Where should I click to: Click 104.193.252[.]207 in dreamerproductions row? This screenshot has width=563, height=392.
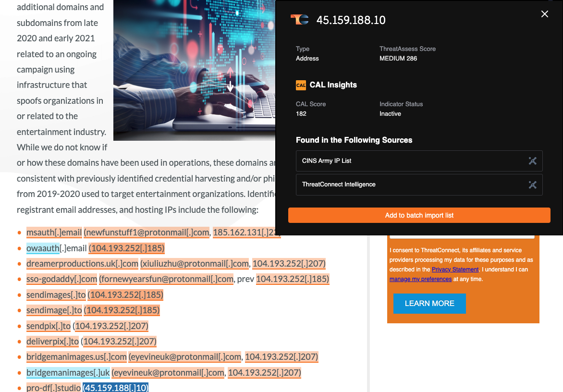point(289,264)
